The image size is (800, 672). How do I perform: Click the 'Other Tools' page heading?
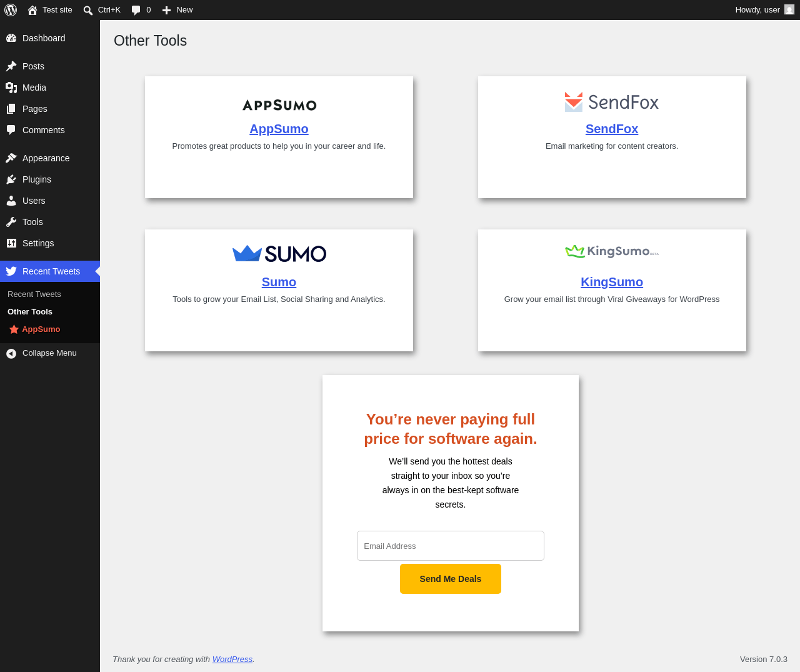151,41
